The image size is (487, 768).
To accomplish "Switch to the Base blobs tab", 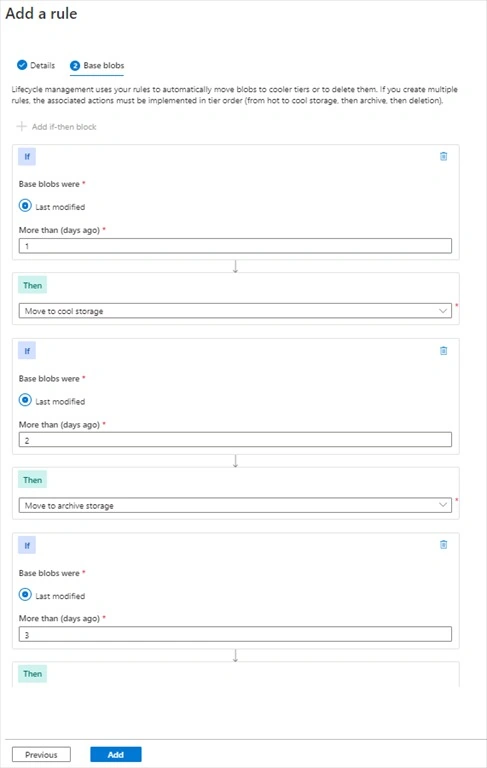I will click(x=97, y=66).
